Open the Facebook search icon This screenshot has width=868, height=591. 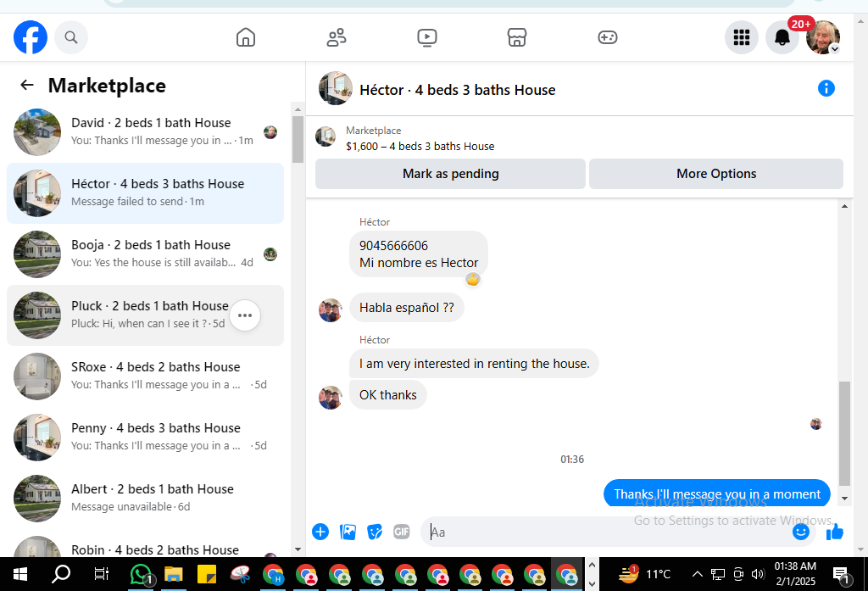[71, 37]
